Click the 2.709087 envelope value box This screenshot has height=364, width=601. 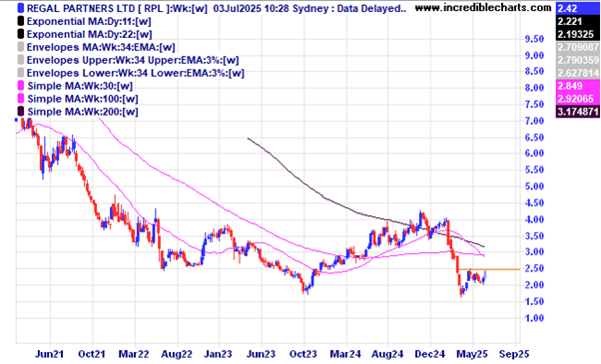(578, 47)
